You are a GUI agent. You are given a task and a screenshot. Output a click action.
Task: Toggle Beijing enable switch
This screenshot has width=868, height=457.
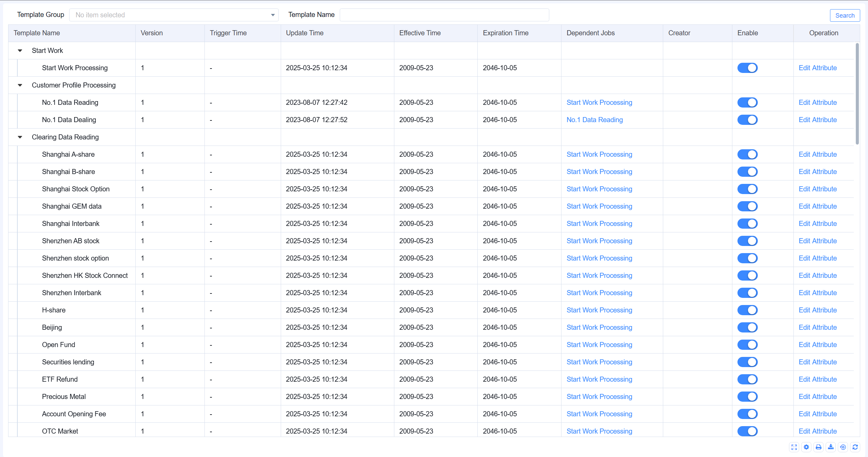pyautogui.click(x=747, y=327)
